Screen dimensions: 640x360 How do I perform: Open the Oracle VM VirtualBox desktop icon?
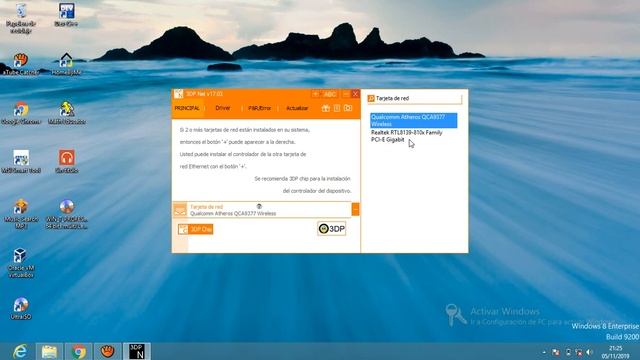20,262
